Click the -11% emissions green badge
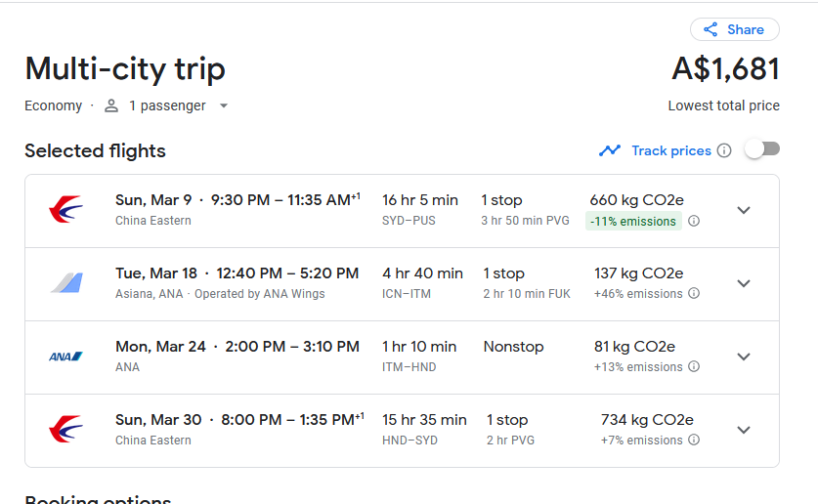 click(x=633, y=222)
